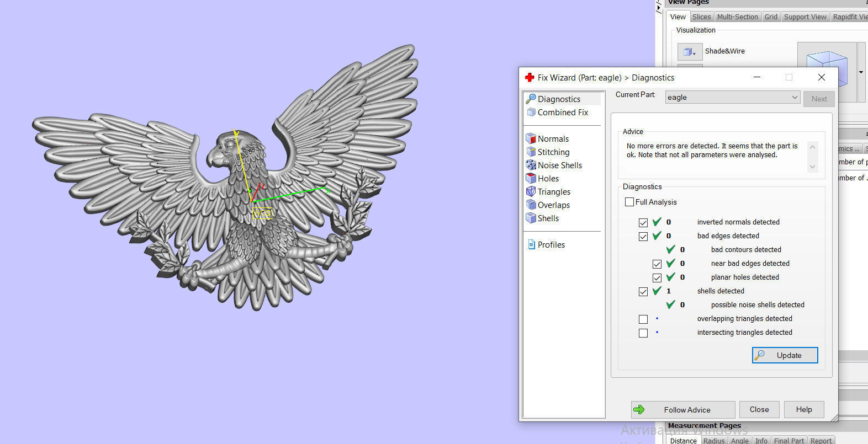
Task: Switch to the Multi-Section tab
Action: point(738,17)
